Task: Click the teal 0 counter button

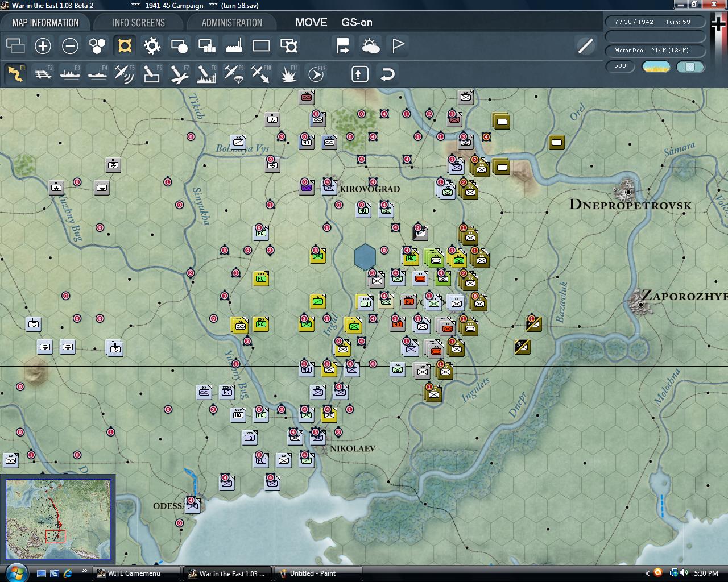Action: (x=690, y=66)
